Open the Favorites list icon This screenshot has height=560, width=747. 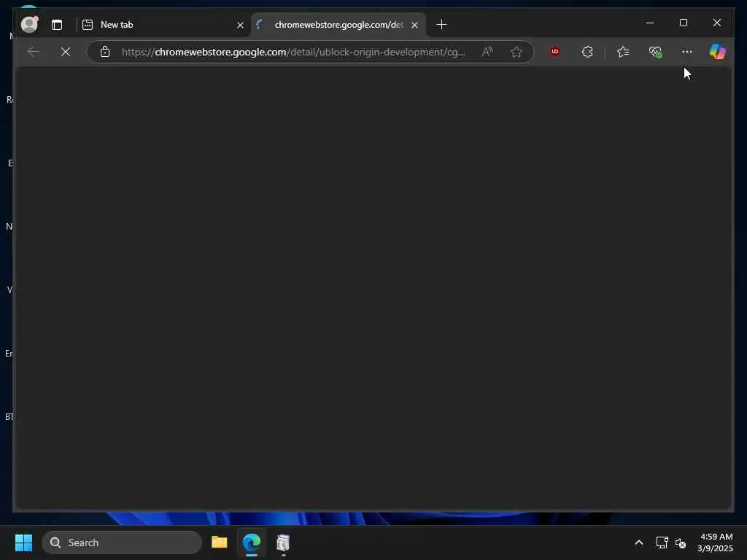[623, 52]
